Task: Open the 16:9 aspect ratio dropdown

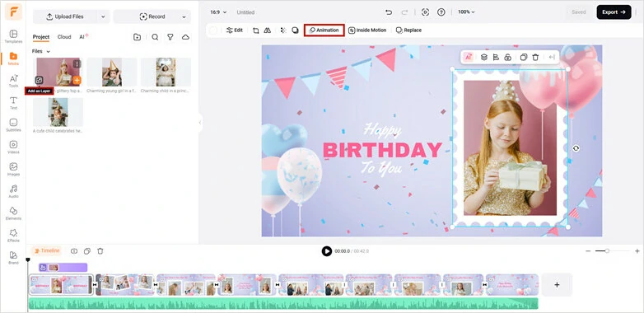Action: tap(218, 12)
